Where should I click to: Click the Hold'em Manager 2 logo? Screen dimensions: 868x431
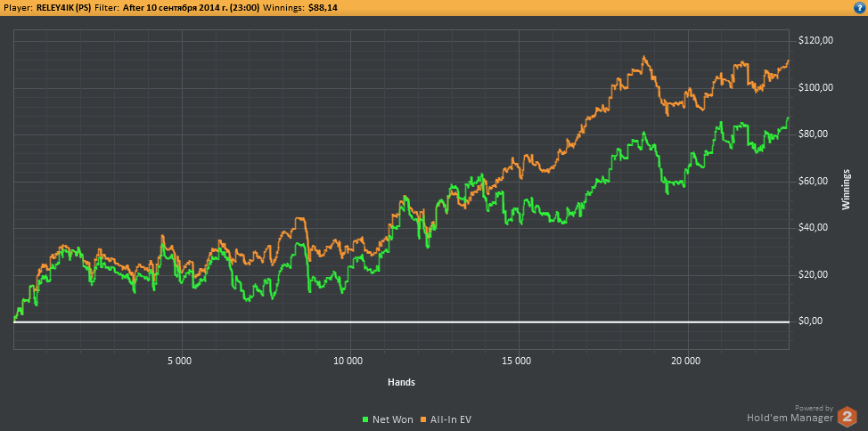pos(847,416)
